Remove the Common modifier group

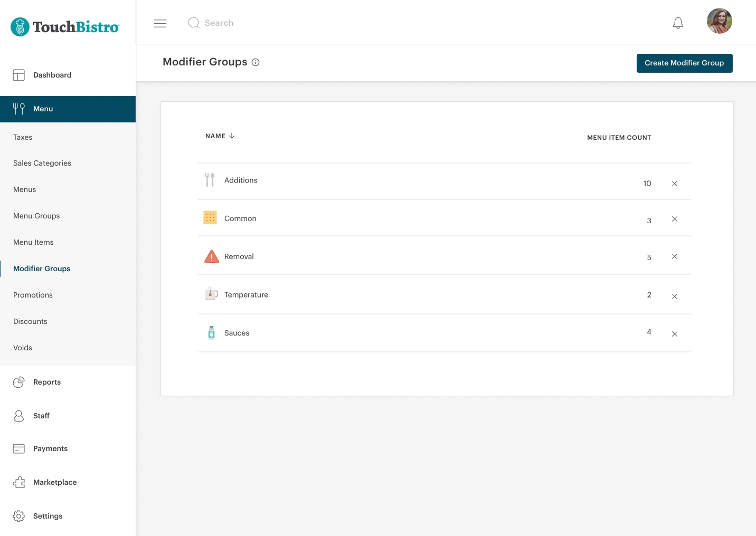674,219
